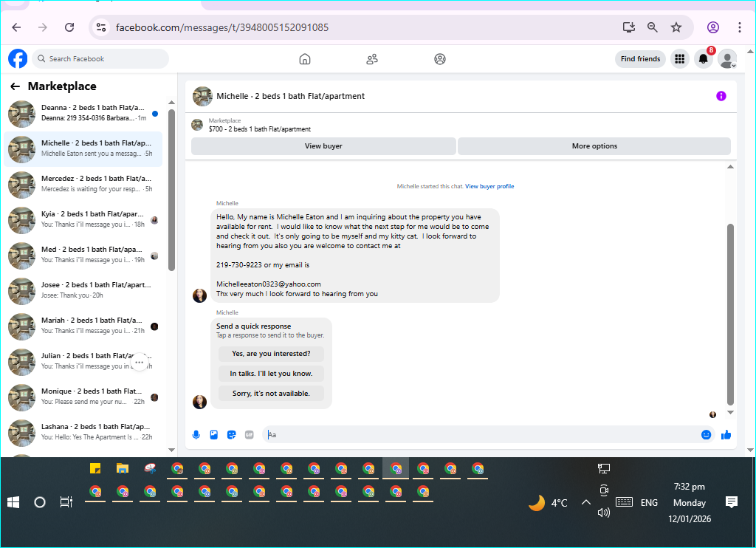Click the $700 listing thumbnail in header

click(197, 125)
